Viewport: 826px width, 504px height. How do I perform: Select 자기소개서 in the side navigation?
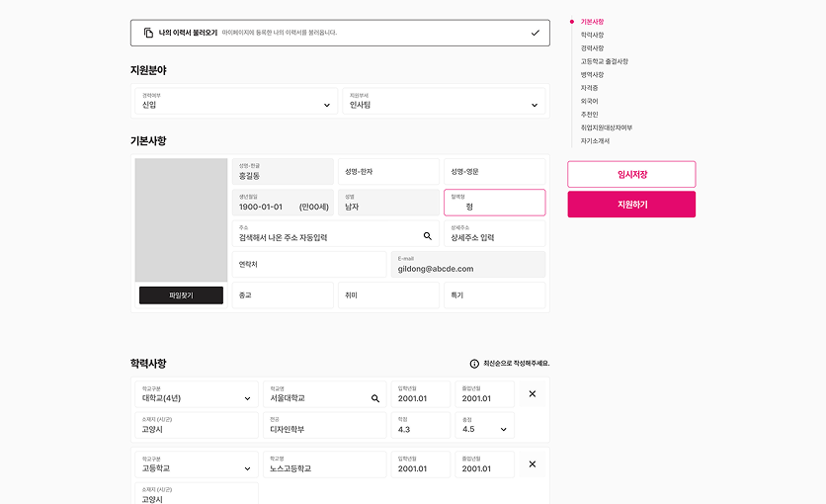(595, 140)
